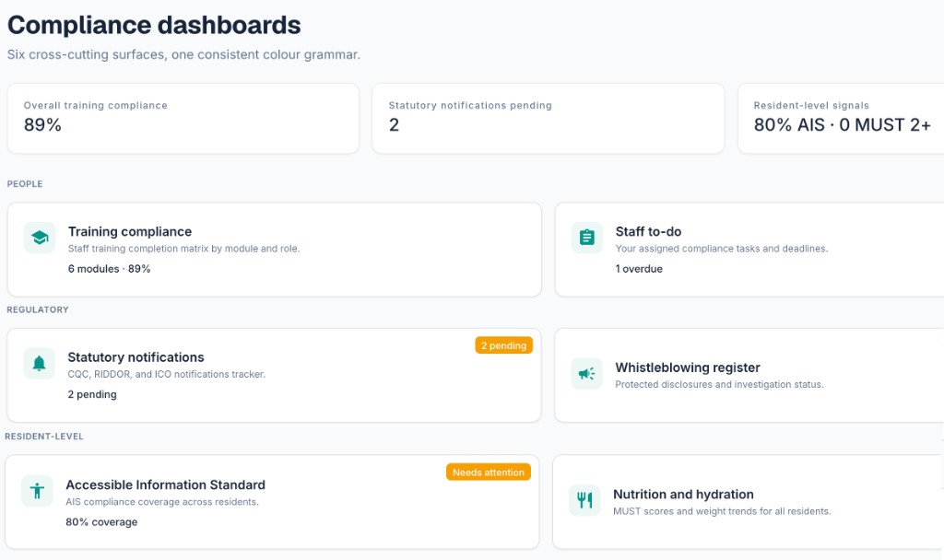Open Accessible Information Standard title
944x560 pixels.
(x=166, y=484)
